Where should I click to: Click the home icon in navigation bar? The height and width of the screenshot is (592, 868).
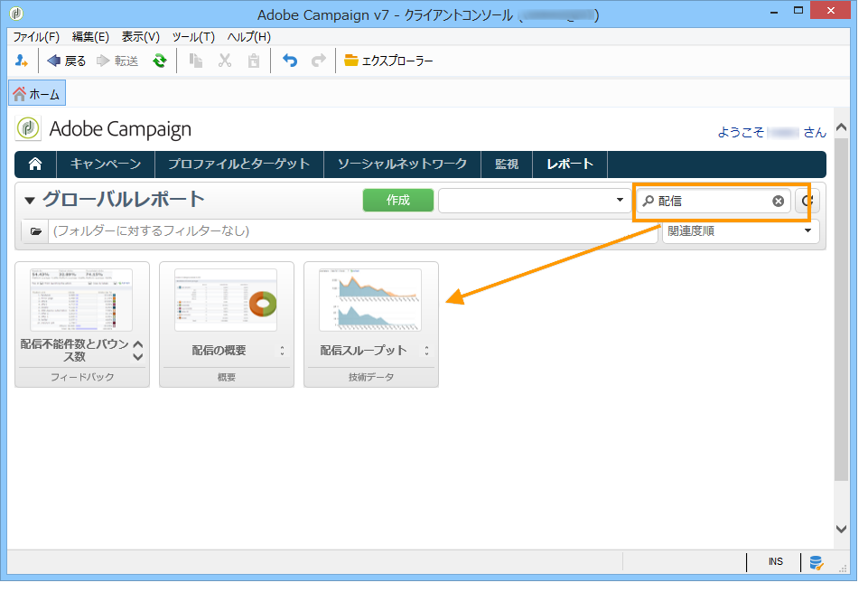(x=35, y=164)
